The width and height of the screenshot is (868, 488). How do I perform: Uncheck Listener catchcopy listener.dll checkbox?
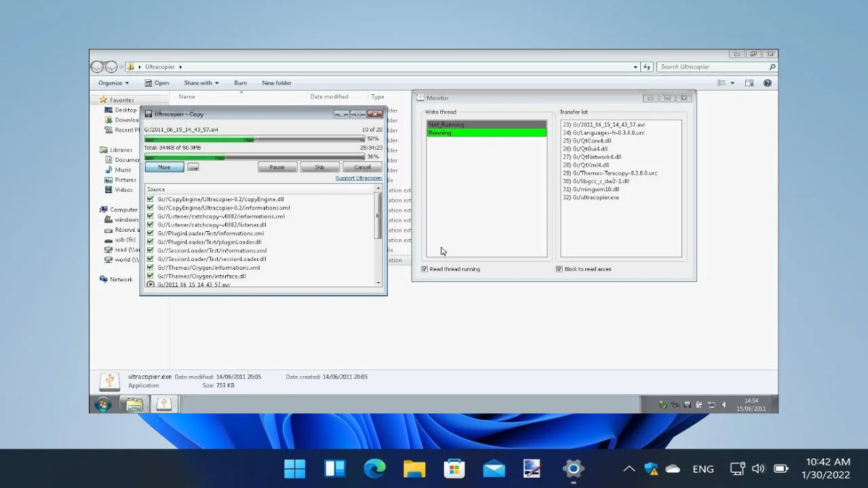click(150, 225)
